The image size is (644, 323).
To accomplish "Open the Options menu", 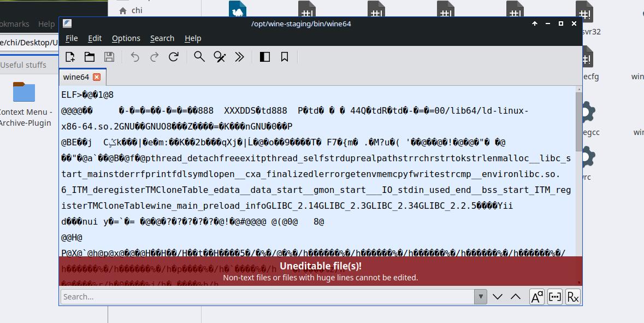I will (x=126, y=38).
